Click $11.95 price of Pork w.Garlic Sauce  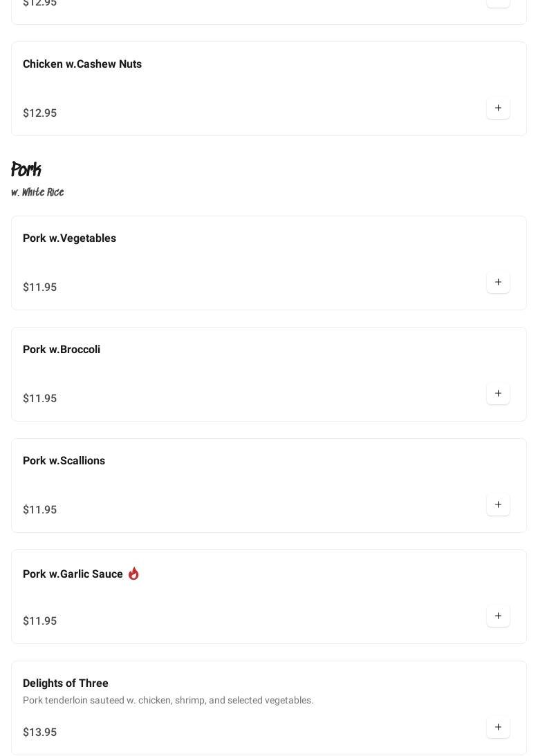(39, 621)
